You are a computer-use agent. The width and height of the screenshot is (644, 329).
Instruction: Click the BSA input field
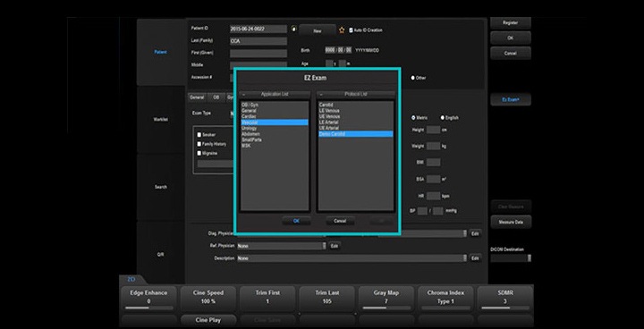[x=433, y=179]
